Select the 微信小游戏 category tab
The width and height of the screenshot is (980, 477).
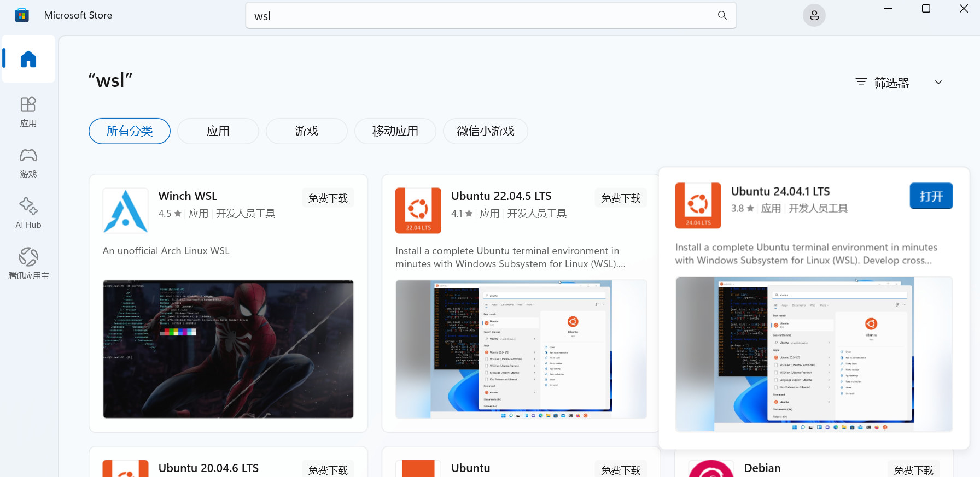pos(486,131)
